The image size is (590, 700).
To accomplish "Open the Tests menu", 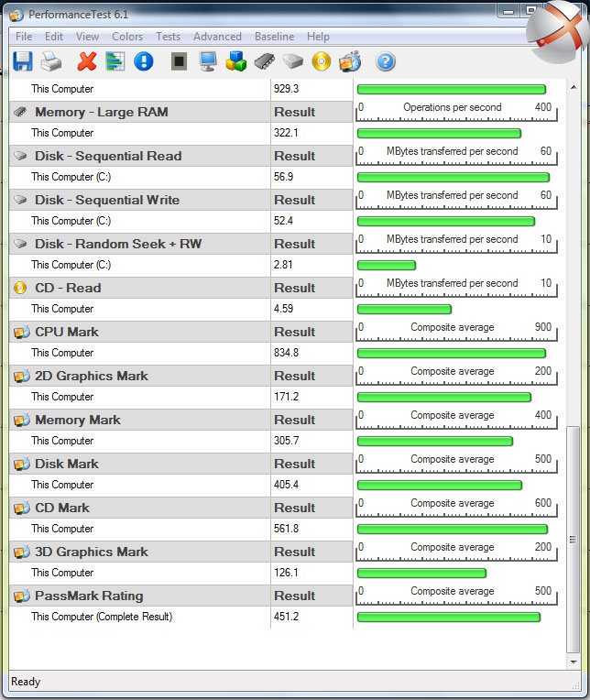I will (x=168, y=37).
